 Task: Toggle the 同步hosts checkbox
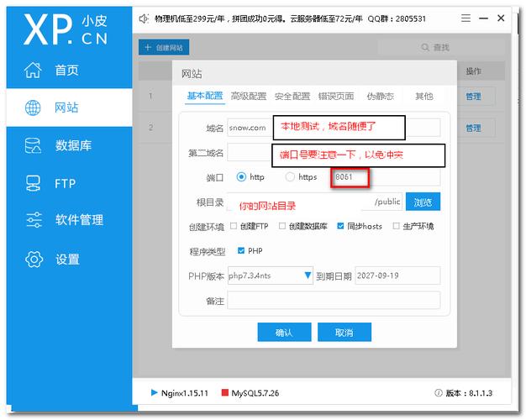pyautogui.click(x=340, y=226)
